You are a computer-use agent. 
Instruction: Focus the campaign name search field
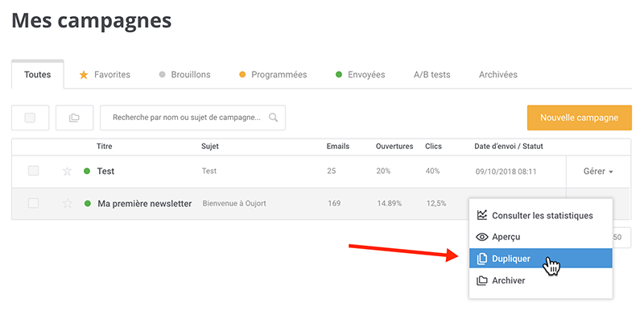point(192,118)
